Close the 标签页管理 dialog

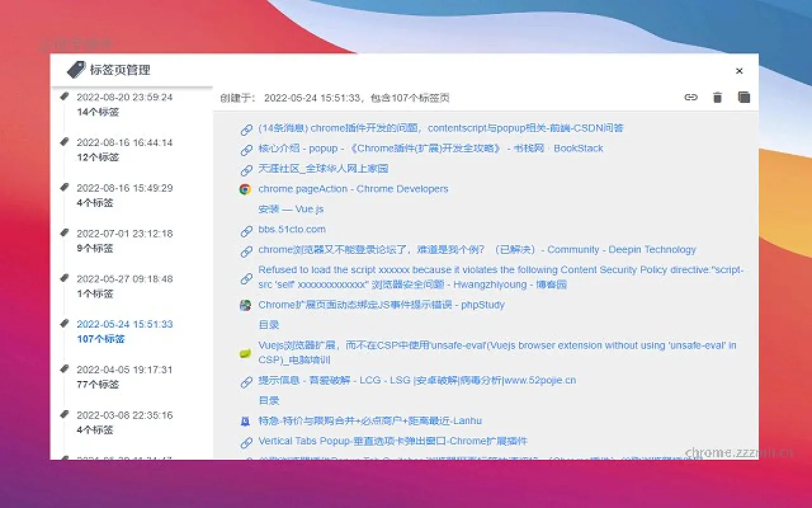click(x=739, y=71)
